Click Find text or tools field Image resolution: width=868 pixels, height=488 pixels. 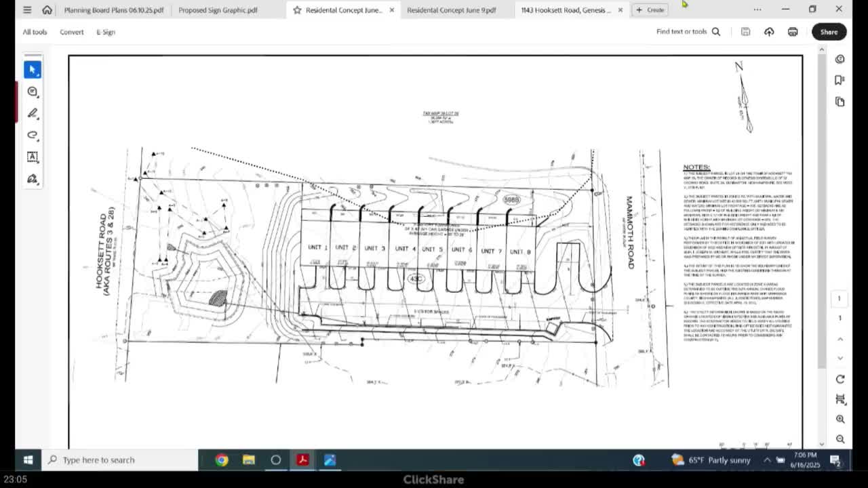point(682,32)
